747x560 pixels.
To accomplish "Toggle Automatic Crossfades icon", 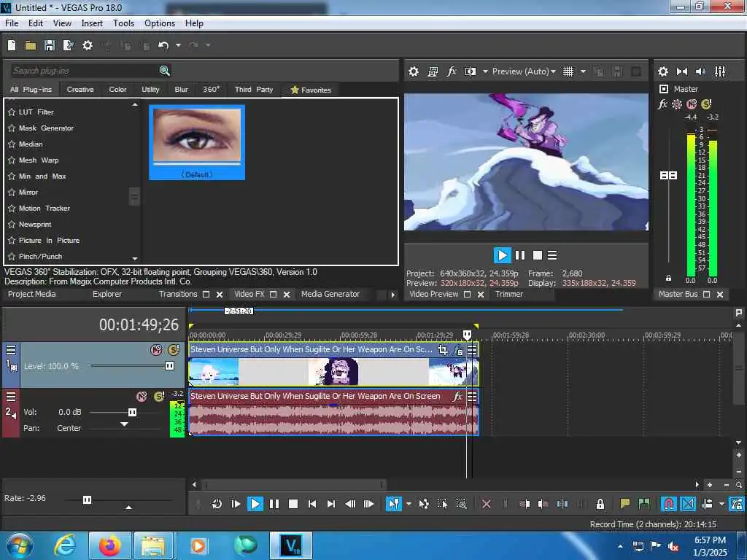I will coord(688,504).
